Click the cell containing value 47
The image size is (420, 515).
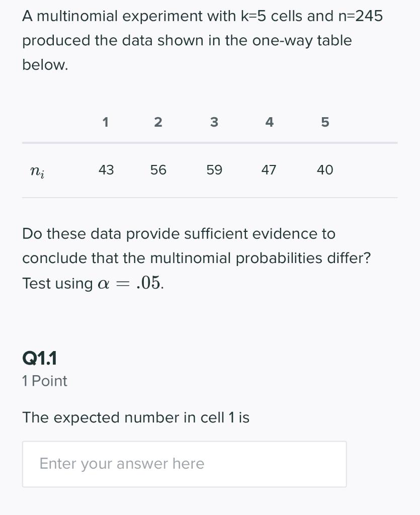pyautogui.click(x=269, y=170)
